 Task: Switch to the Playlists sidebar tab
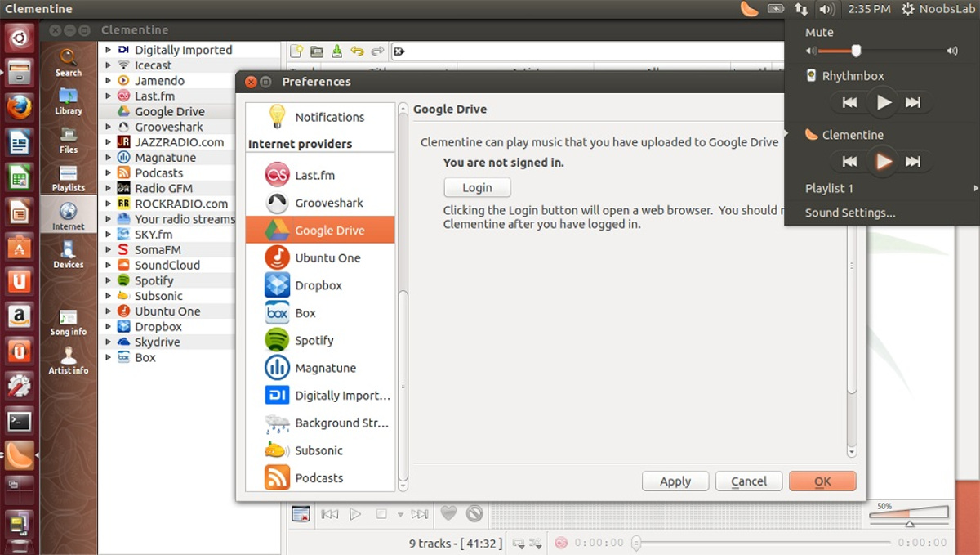point(69,178)
